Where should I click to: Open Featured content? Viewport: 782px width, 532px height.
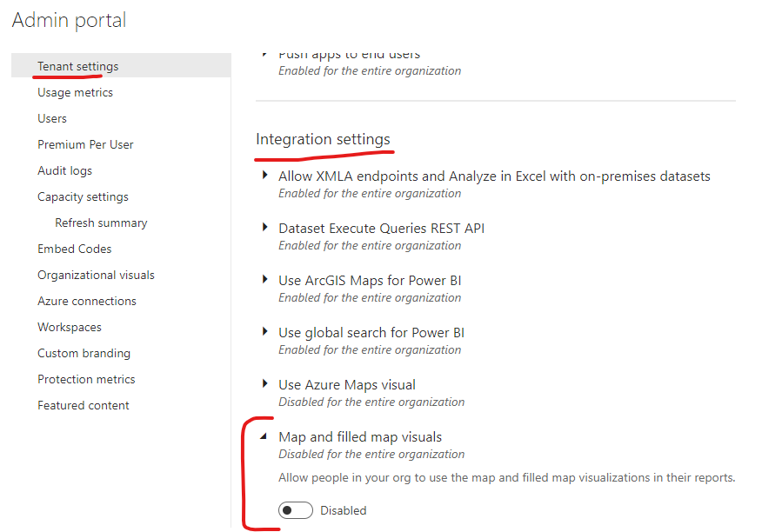coord(84,405)
